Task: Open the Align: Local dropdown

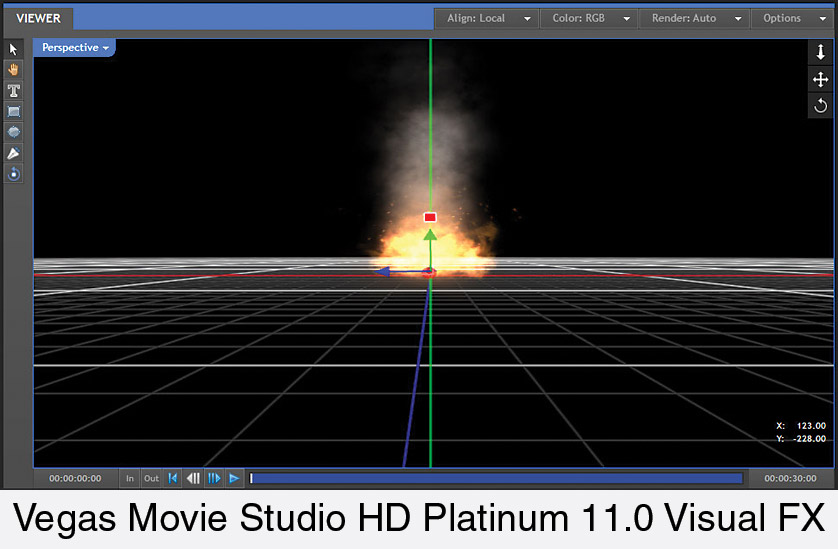Action: pyautogui.click(x=485, y=18)
